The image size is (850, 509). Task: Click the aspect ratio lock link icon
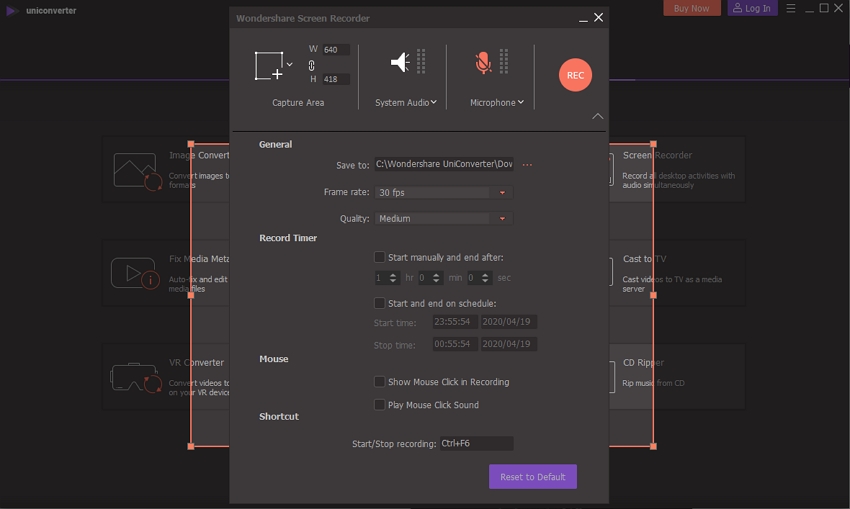tap(311, 65)
